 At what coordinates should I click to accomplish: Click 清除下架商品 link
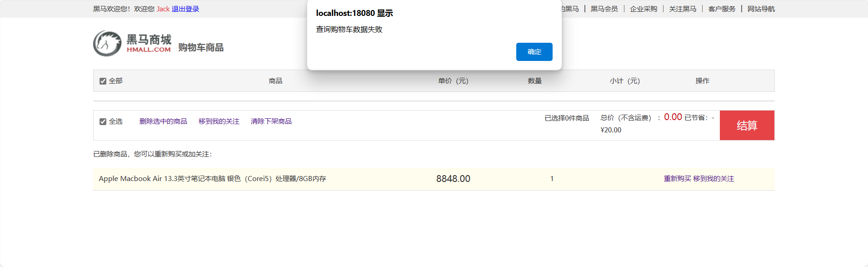click(271, 121)
